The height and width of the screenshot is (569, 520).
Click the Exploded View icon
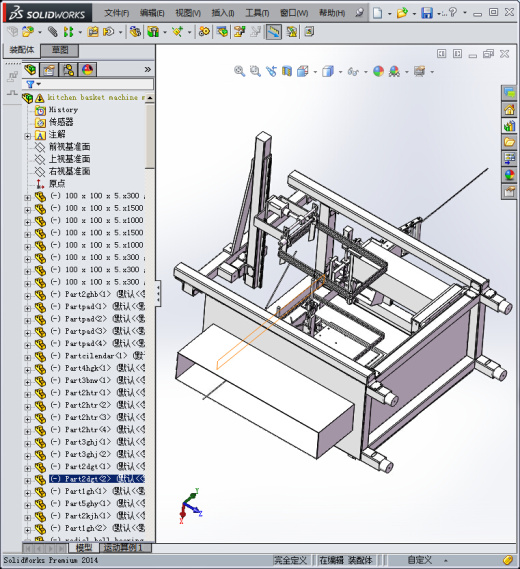[x=239, y=32]
